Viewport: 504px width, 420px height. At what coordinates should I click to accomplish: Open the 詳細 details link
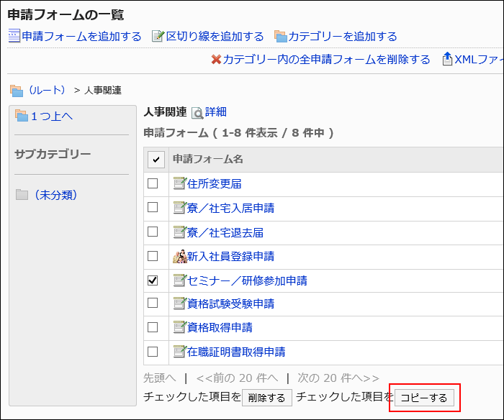216,111
